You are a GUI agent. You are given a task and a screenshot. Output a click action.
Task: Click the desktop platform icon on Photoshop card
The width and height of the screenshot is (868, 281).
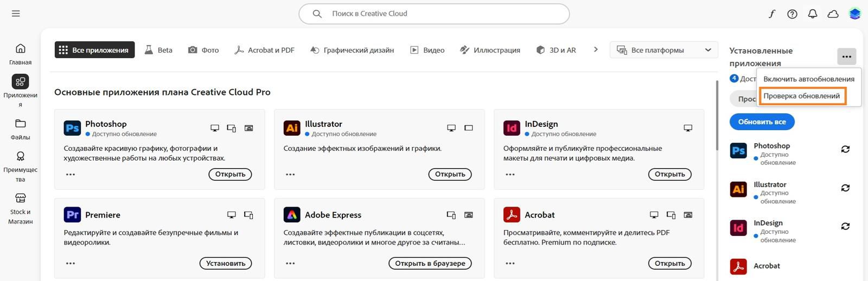(x=215, y=128)
